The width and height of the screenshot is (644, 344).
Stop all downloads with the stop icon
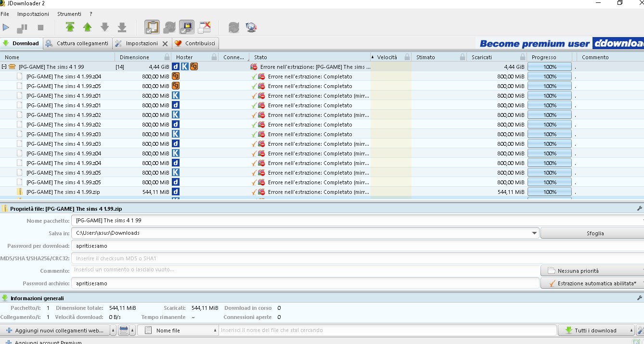[40, 27]
